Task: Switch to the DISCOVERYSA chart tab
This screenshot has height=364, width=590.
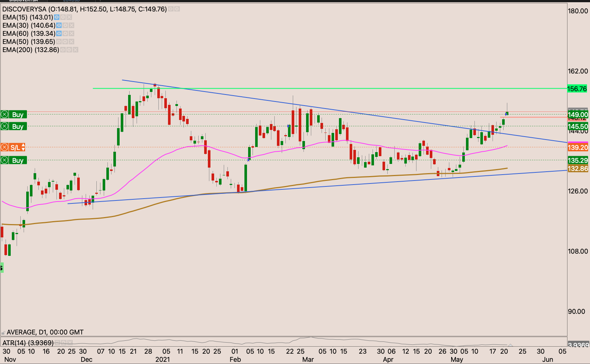Action: click(x=24, y=1)
